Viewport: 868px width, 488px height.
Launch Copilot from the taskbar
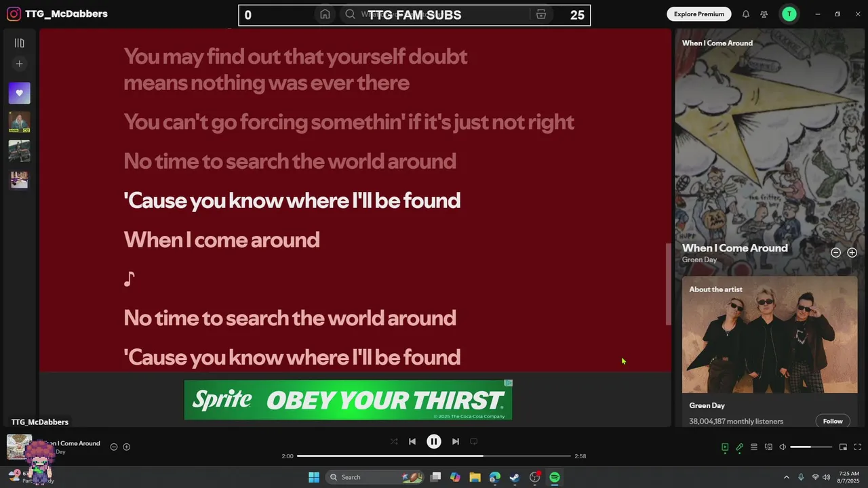coord(455,477)
